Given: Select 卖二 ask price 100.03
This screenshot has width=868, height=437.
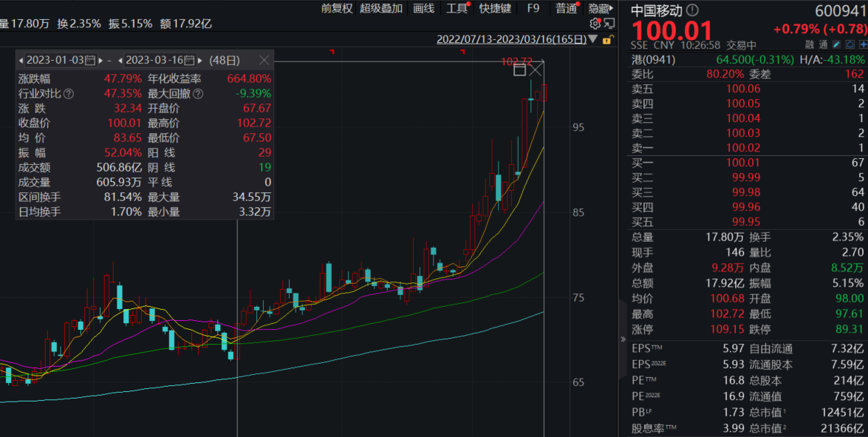Looking at the screenshot, I should click(x=743, y=133).
